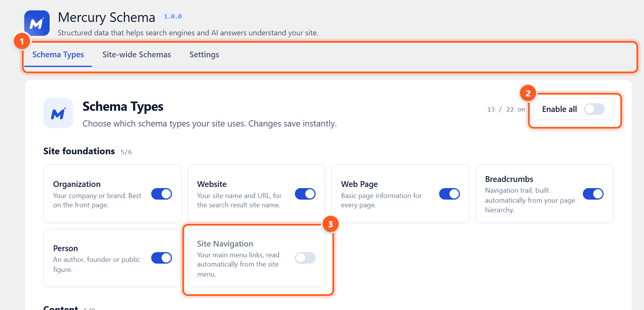Open the Schema Types tab

(x=58, y=55)
